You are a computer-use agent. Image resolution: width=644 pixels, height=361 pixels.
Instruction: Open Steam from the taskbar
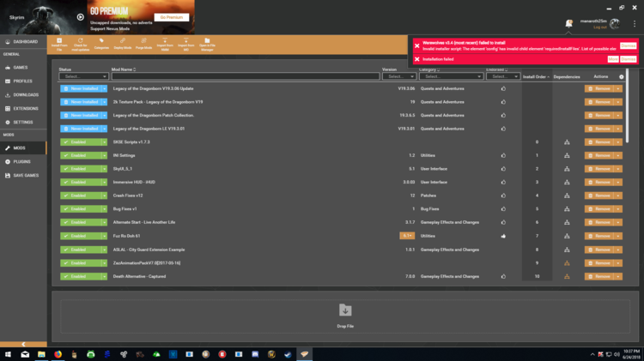[x=288, y=354]
